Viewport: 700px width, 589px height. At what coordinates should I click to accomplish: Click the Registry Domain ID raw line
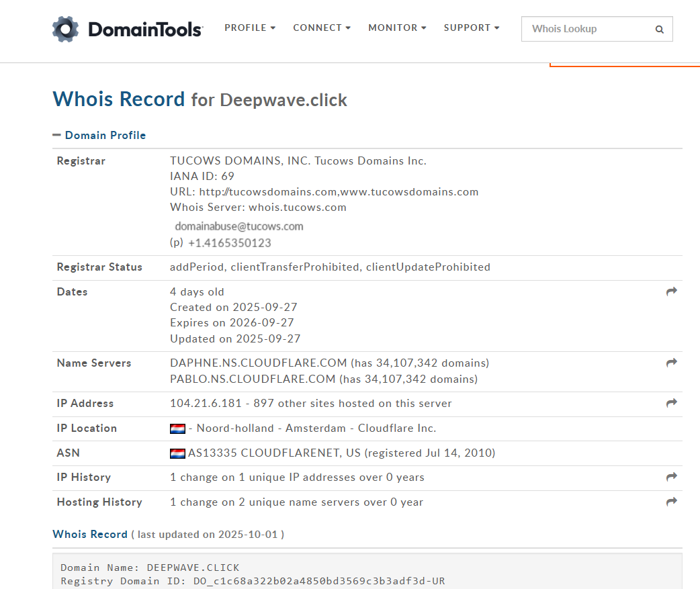[x=253, y=581]
